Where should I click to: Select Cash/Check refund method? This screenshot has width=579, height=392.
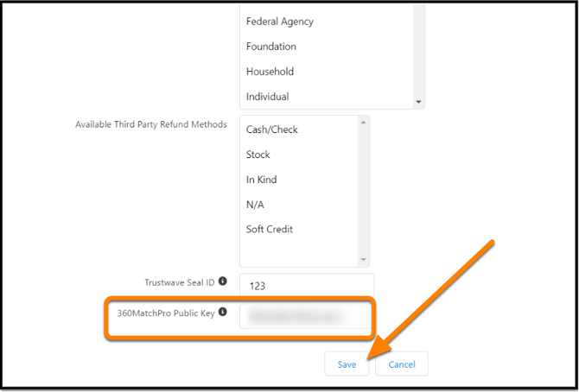(272, 130)
